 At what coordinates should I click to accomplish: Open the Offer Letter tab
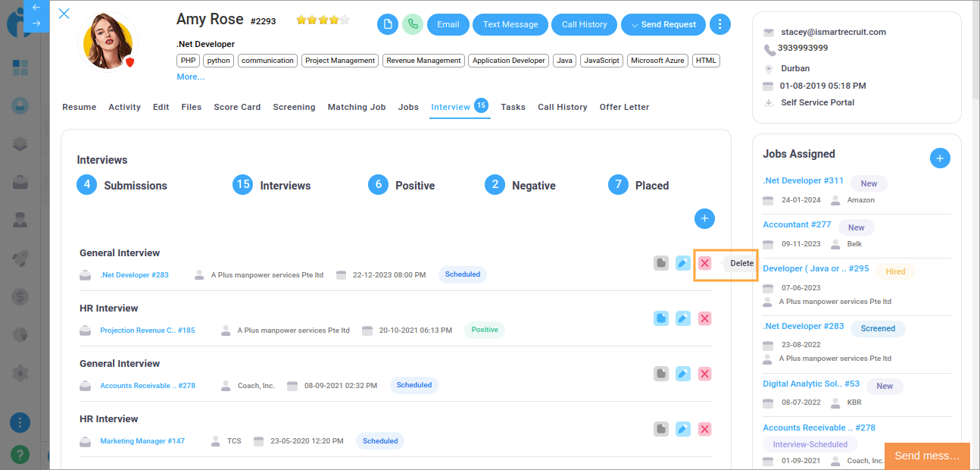[624, 107]
